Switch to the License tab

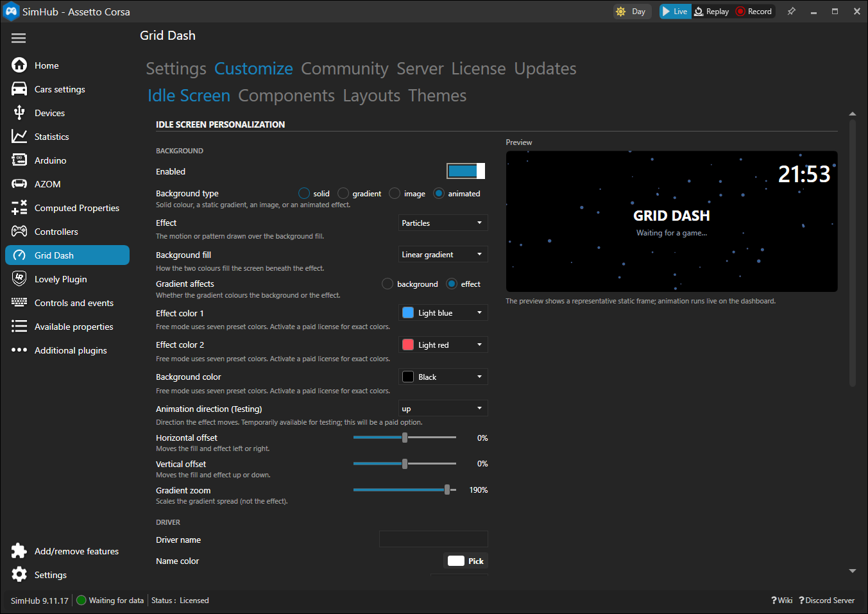tap(479, 69)
